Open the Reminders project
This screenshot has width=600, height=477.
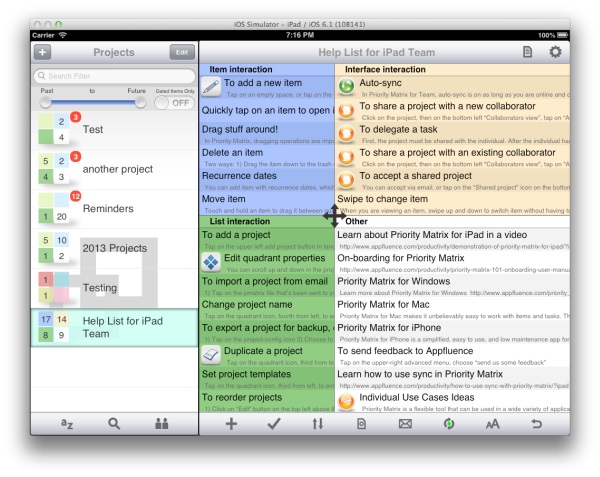(x=114, y=209)
